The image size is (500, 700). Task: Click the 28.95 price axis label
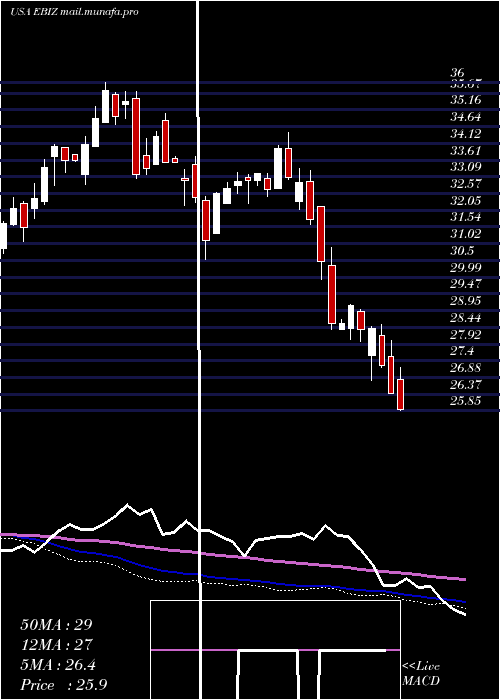tap(466, 300)
